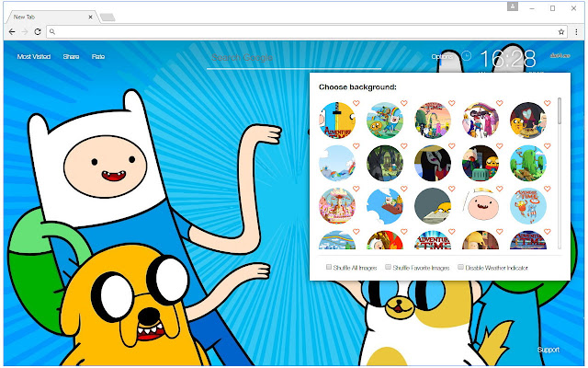This screenshot has width=588, height=368.
Task: Close the New Tab tab
Action: click(90, 17)
